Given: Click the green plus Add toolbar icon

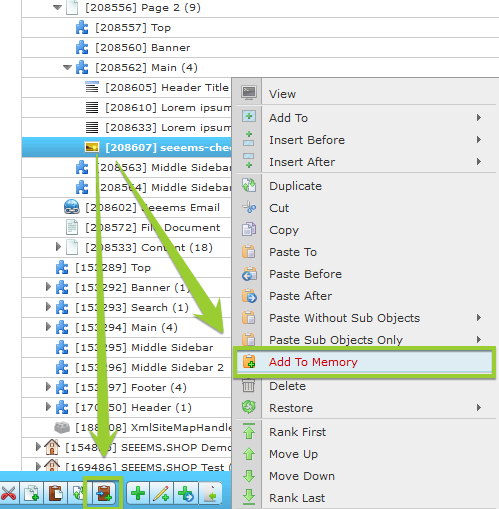Looking at the screenshot, I should pyautogui.click(x=138, y=493).
